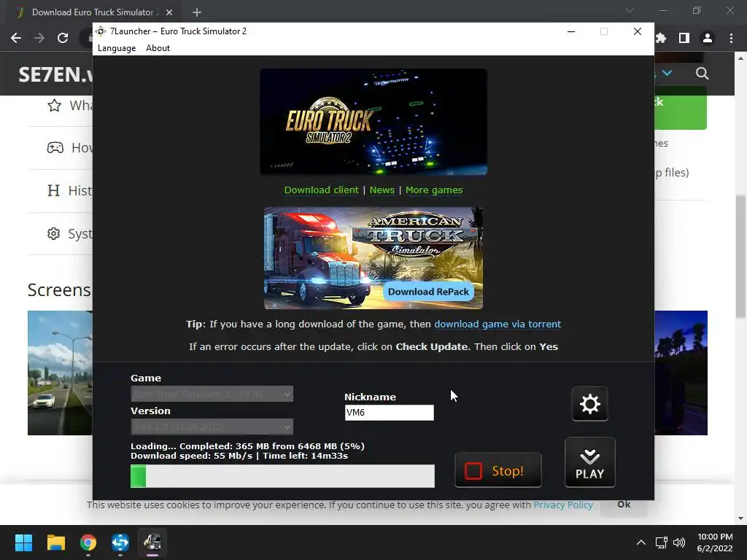Show hidden system tray icons
Viewport: 747px width, 560px height.
pos(641,542)
